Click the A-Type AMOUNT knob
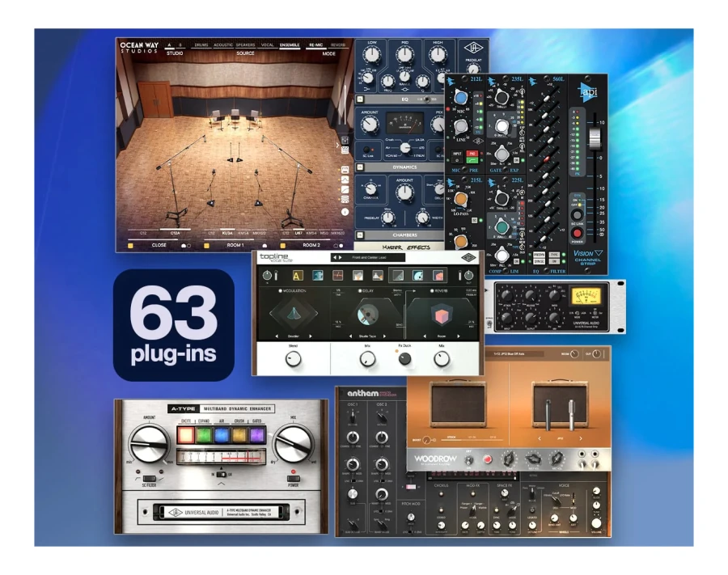728x575 pixels. pos(149,443)
